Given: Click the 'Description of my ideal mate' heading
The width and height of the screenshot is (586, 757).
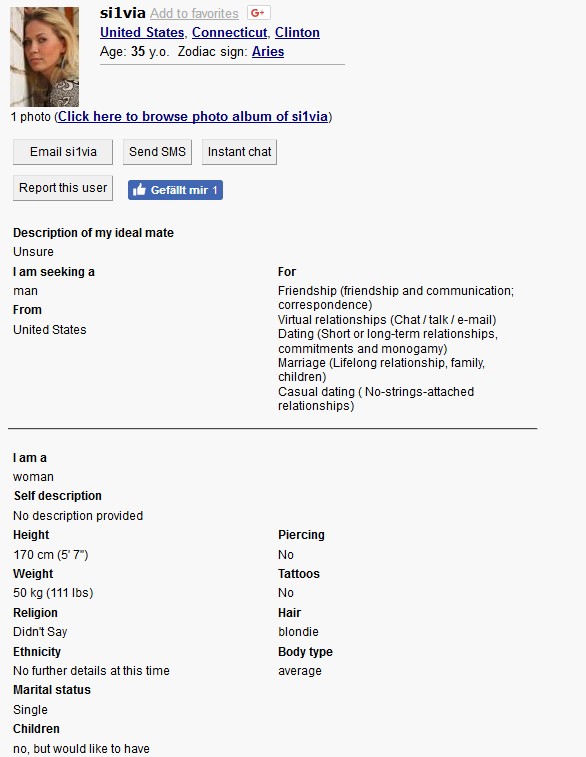Looking at the screenshot, I should click(93, 233).
